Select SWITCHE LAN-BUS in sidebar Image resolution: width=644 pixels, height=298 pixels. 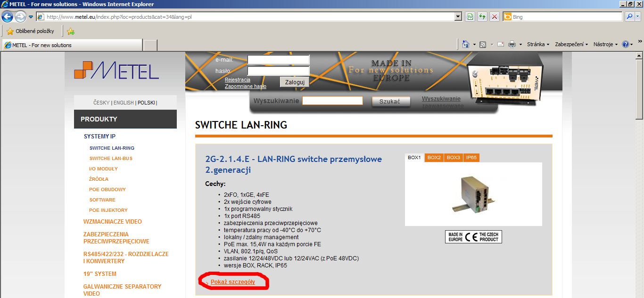111,158
